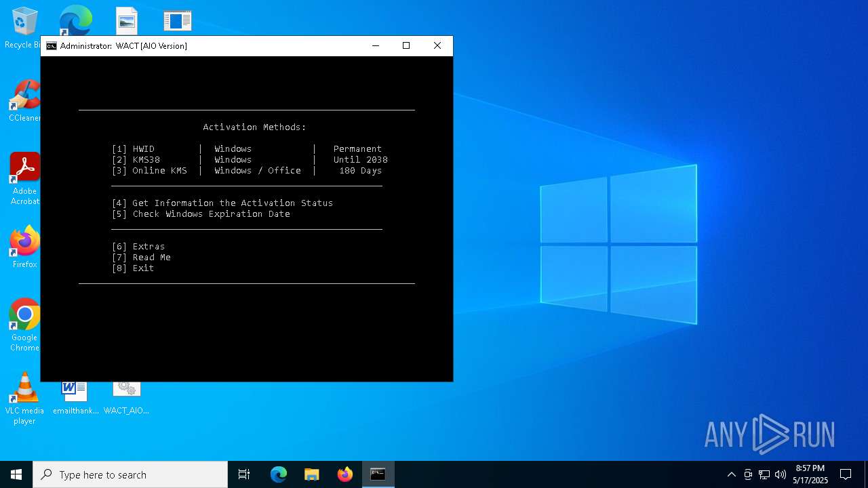This screenshot has width=868, height=488.
Task: Click 'Check Windows Expiration Date' line
Action: (201, 214)
